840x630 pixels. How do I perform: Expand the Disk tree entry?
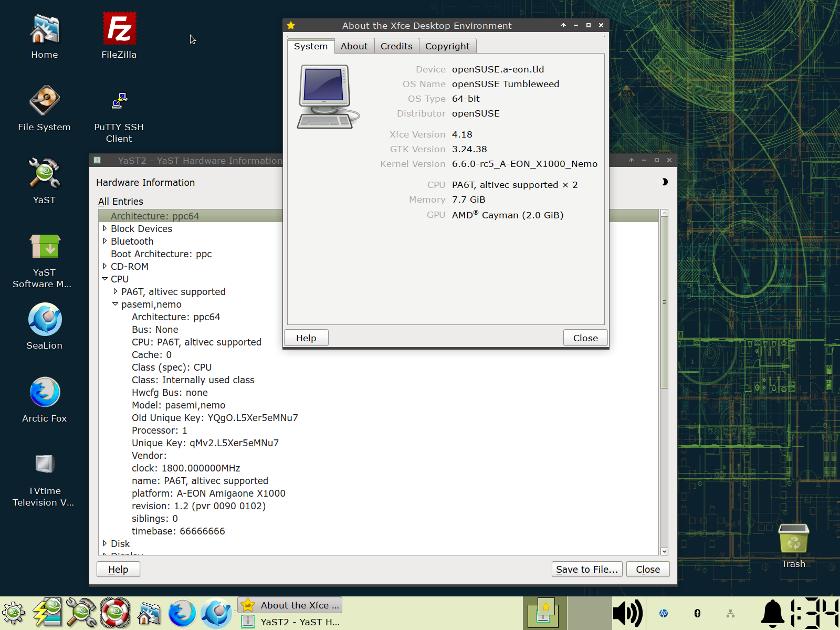click(105, 543)
